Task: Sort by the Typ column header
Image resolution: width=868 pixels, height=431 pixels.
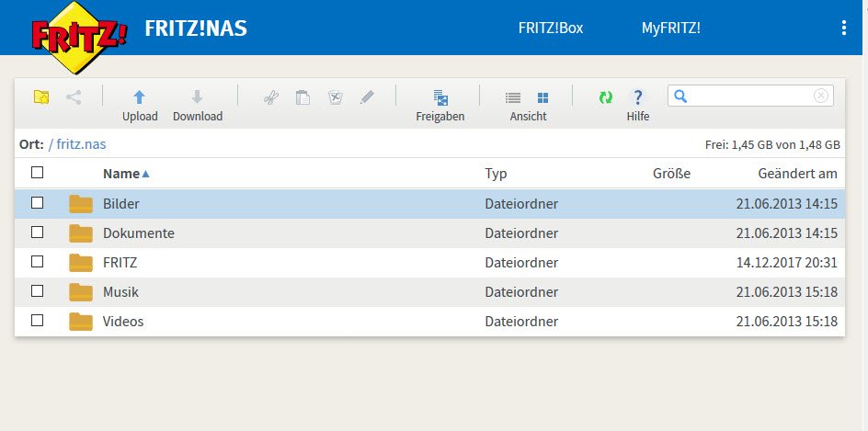Action: tap(496, 174)
